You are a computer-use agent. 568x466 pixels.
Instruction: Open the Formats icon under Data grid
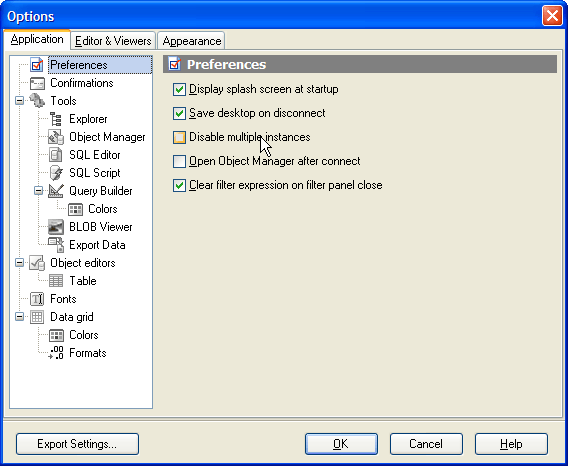point(56,353)
